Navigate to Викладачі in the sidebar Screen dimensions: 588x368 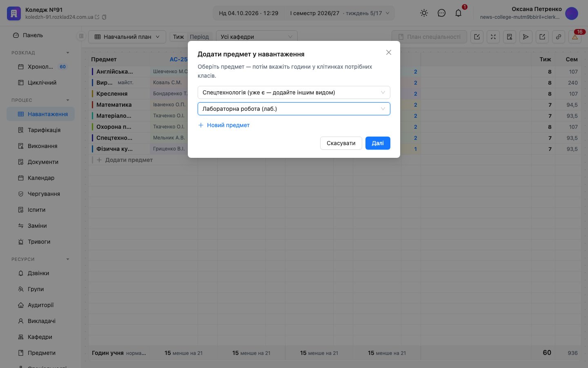pyautogui.click(x=41, y=321)
